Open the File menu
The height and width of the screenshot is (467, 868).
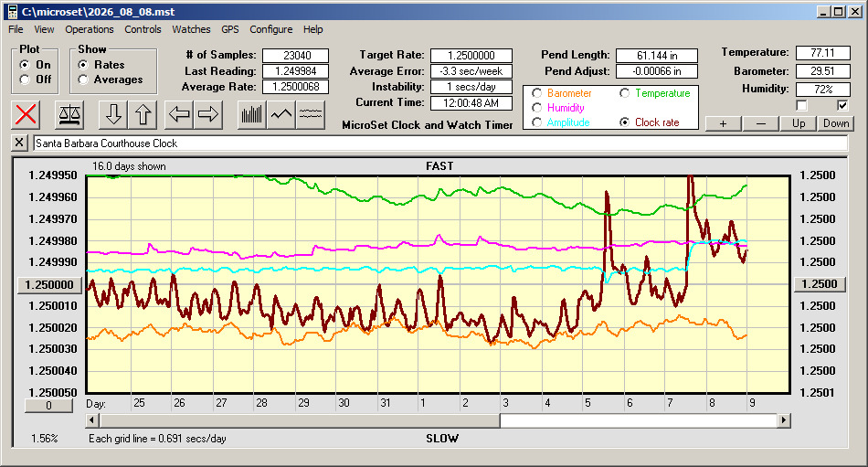pyautogui.click(x=16, y=29)
